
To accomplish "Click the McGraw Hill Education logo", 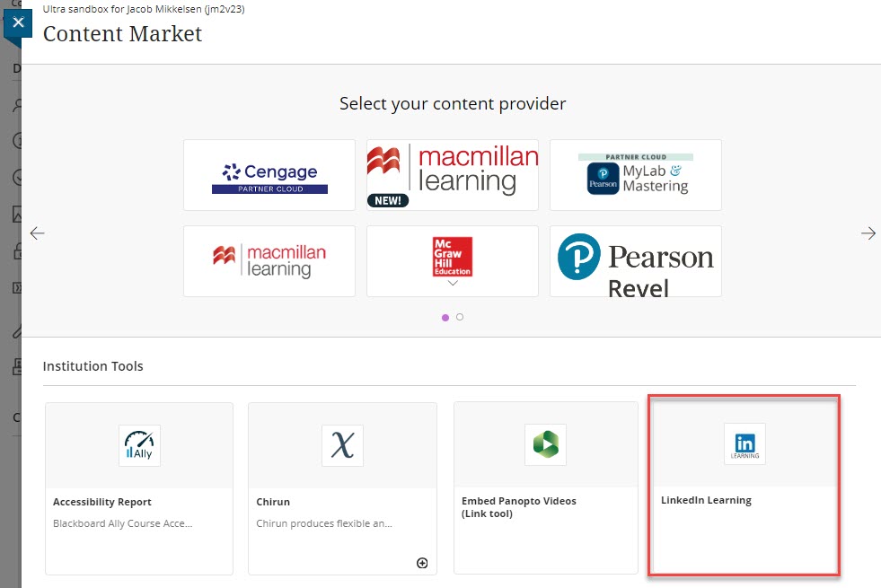I will click(452, 258).
